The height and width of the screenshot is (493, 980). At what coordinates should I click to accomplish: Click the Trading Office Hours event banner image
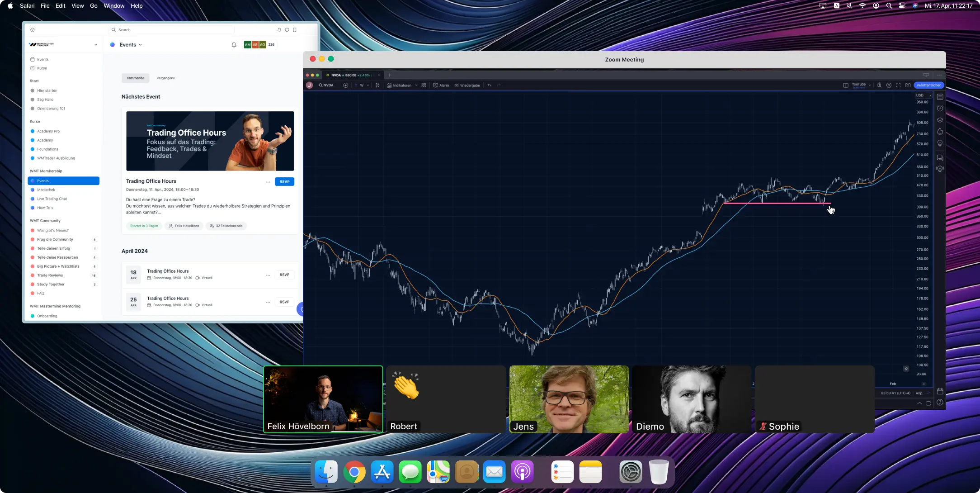pos(210,141)
